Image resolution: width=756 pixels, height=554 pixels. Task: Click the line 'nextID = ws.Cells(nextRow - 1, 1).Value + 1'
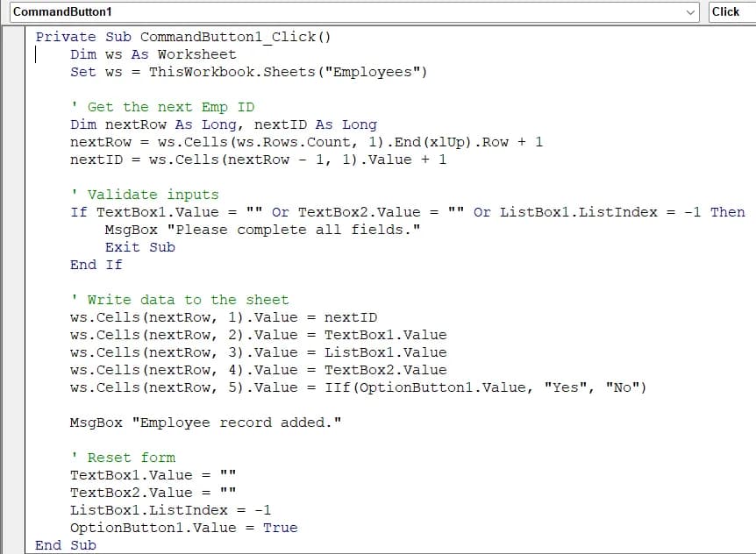pyautogui.click(x=258, y=160)
